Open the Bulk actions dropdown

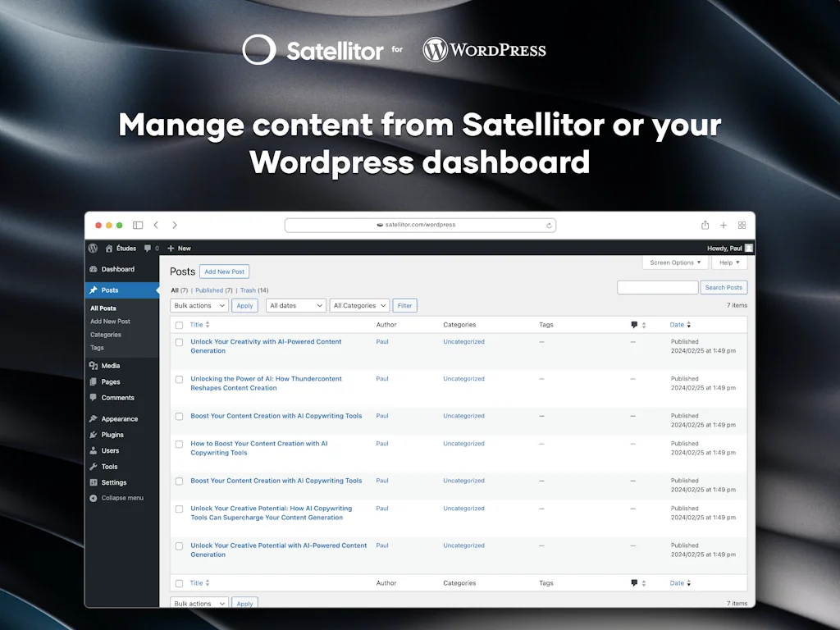click(199, 305)
